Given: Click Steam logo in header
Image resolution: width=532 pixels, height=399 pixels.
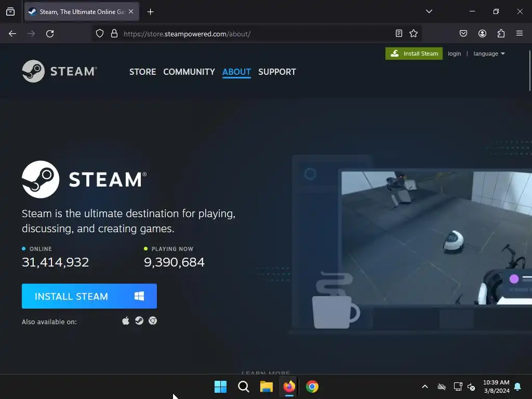Looking at the screenshot, I should click(x=60, y=71).
